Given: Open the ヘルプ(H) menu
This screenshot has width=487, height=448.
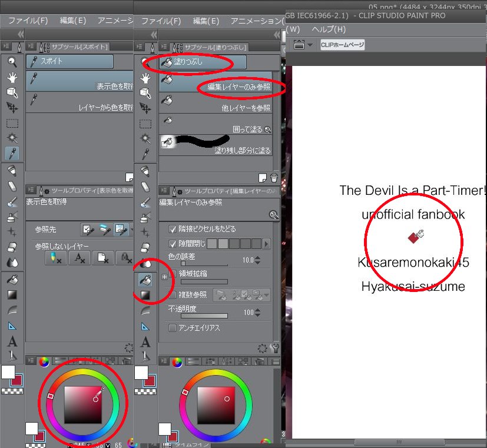Looking at the screenshot, I should pyautogui.click(x=329, y=29).
